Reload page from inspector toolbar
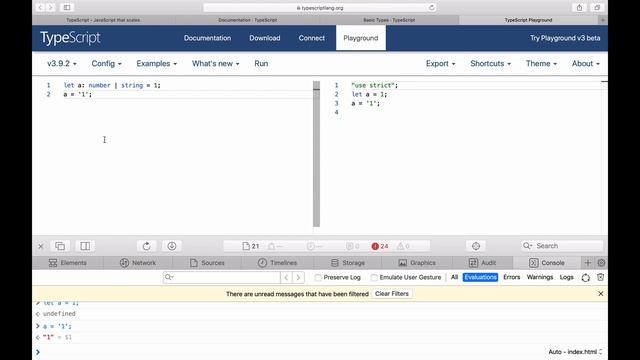The width and height of the screenshot is (640, 360). (147, 246)
